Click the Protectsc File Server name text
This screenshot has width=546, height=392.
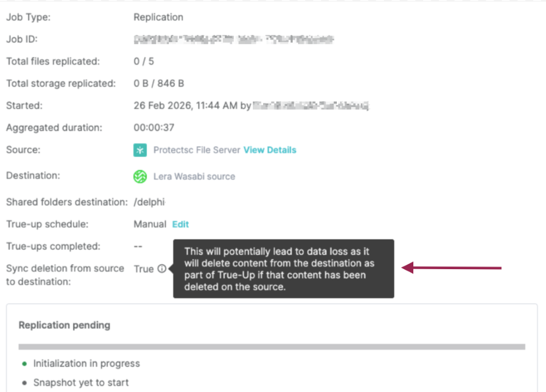click(x=197, y=150)
